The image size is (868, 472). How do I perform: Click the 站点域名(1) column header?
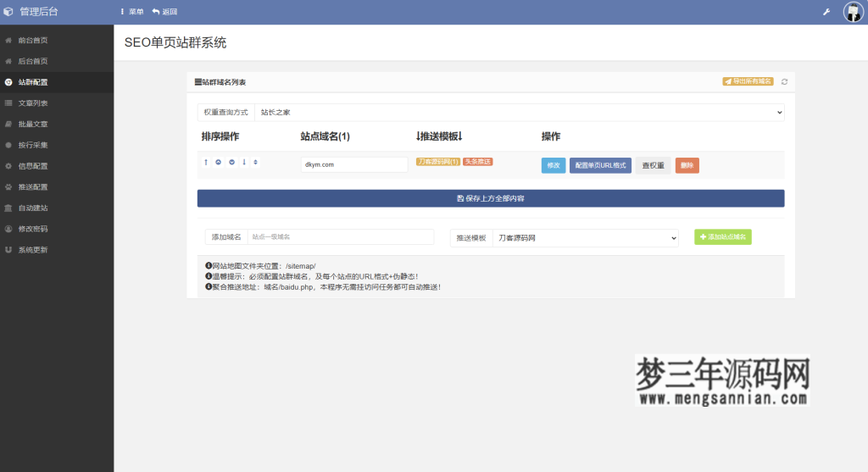[x=325, y=136]
